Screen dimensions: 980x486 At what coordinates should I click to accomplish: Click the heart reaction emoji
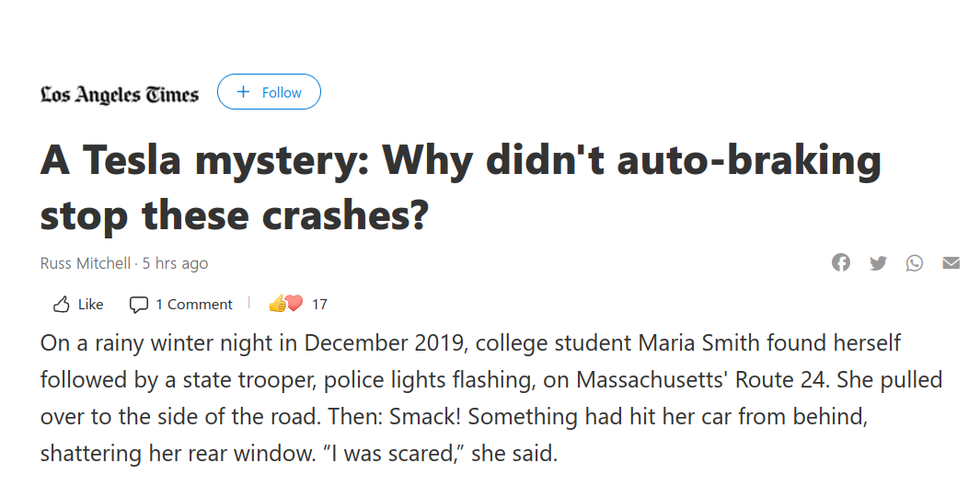coord(294,304)
